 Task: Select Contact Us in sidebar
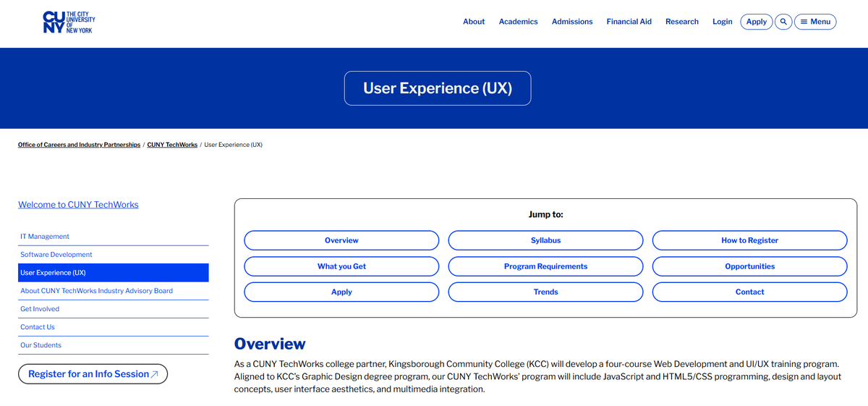114,327
